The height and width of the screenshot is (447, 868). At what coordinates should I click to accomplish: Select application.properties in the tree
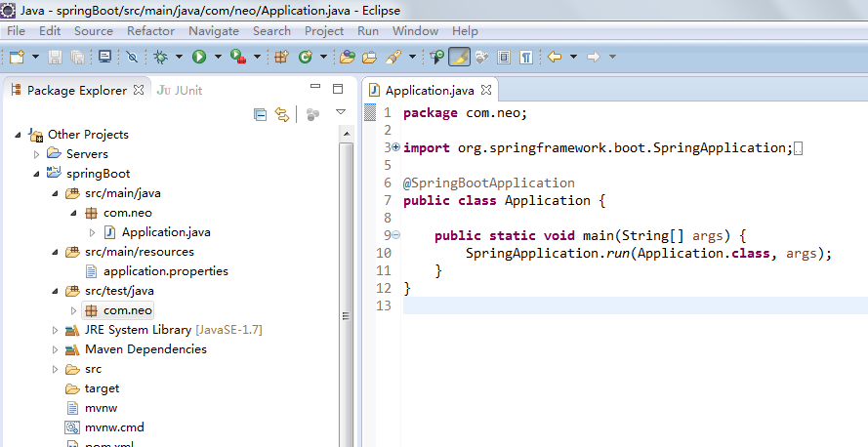click(x=165, y=271)
